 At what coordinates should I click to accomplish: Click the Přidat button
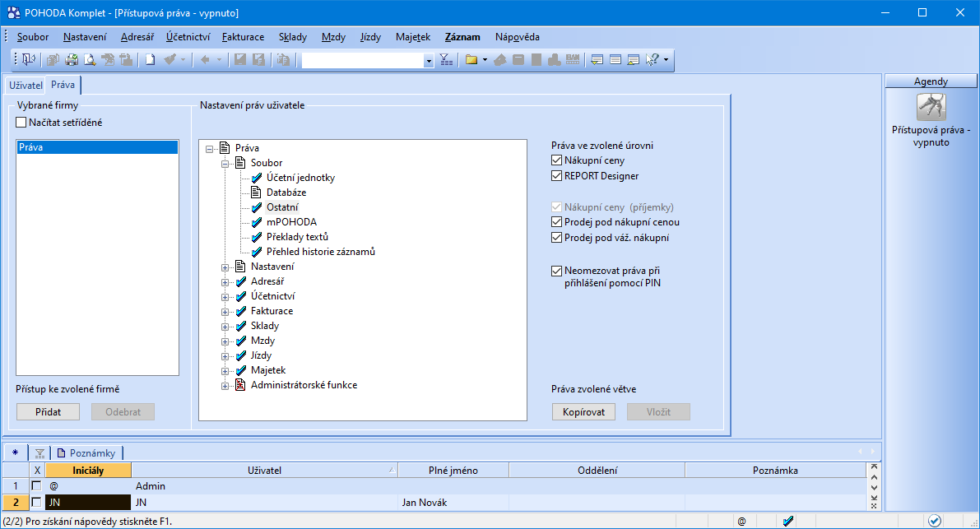pyautogui.click(x=48, y=411)
